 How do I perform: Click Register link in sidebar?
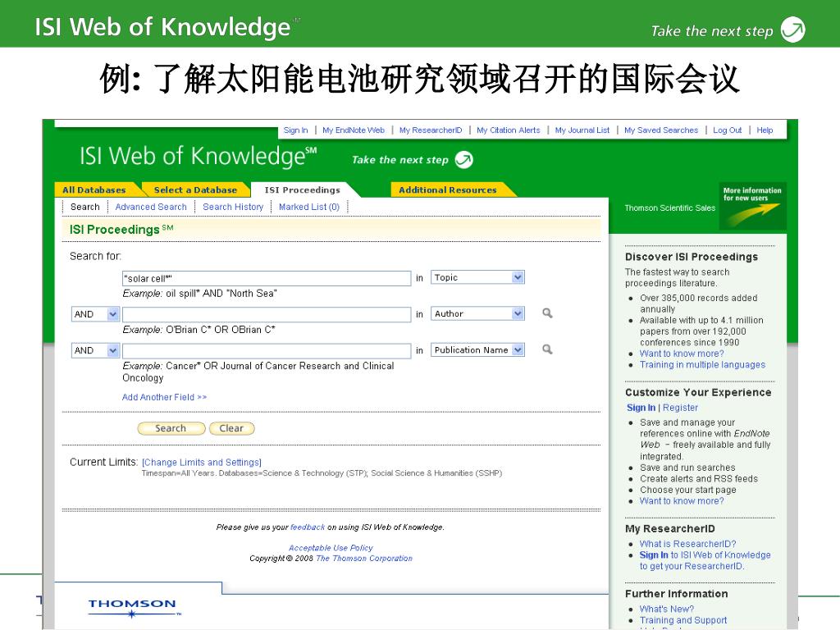(680, 408)
